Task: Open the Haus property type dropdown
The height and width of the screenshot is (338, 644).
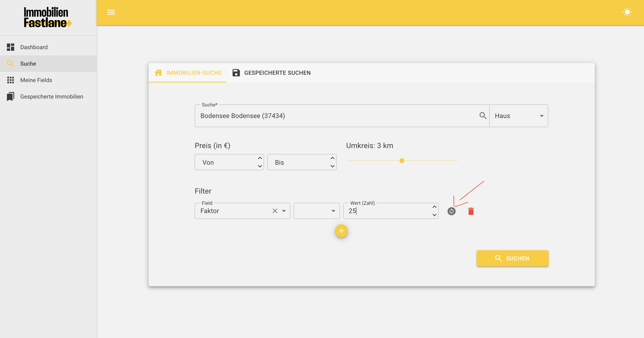Action: (519, 116)
